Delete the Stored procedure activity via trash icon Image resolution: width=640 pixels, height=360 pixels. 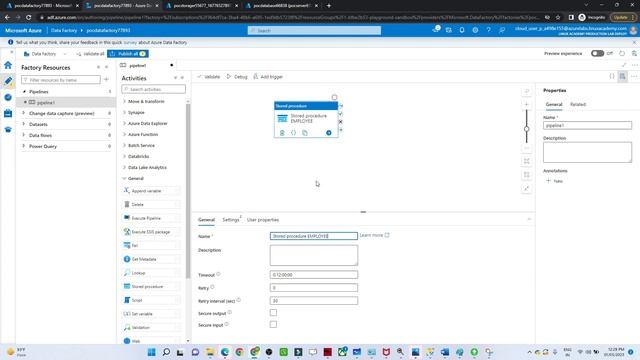pos(282,133)
